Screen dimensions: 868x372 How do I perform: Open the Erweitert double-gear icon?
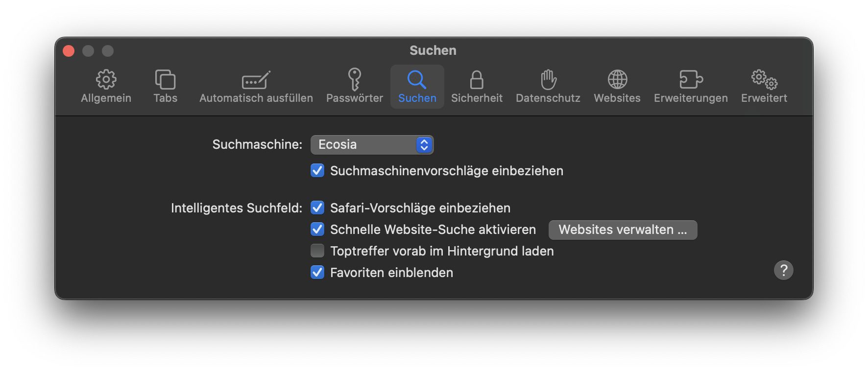point(764,79)
